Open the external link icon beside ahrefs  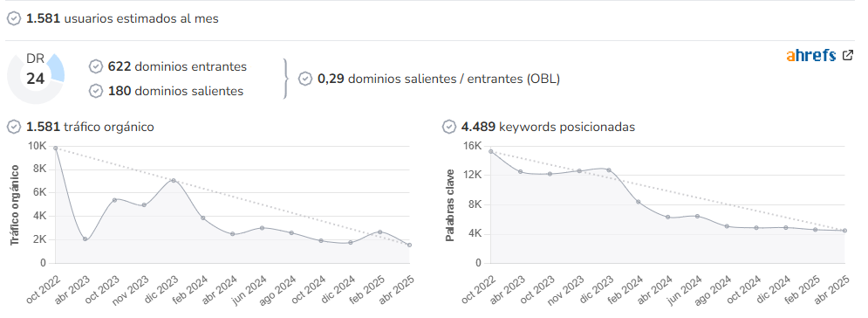848,55
